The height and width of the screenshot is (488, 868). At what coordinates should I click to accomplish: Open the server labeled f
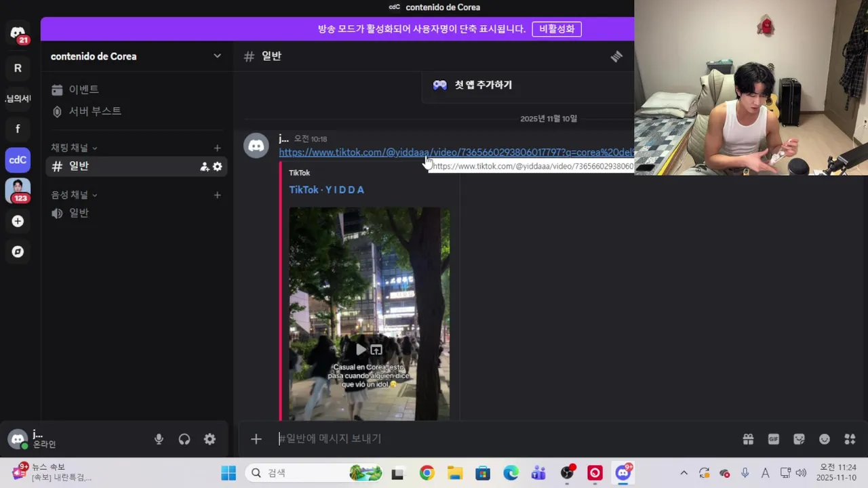tap(18, 129)
